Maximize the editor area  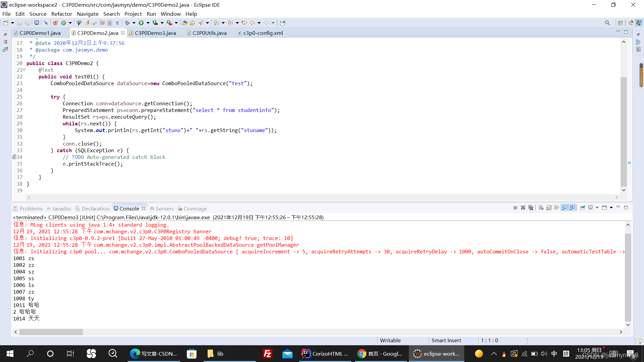point(626,32)
